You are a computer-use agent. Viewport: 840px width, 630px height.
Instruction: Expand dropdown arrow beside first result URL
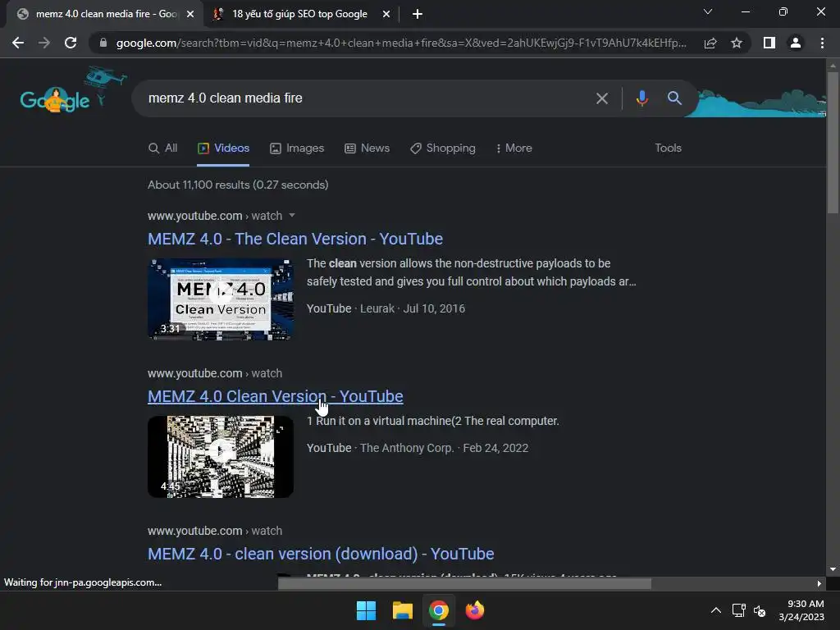(292, 216)
